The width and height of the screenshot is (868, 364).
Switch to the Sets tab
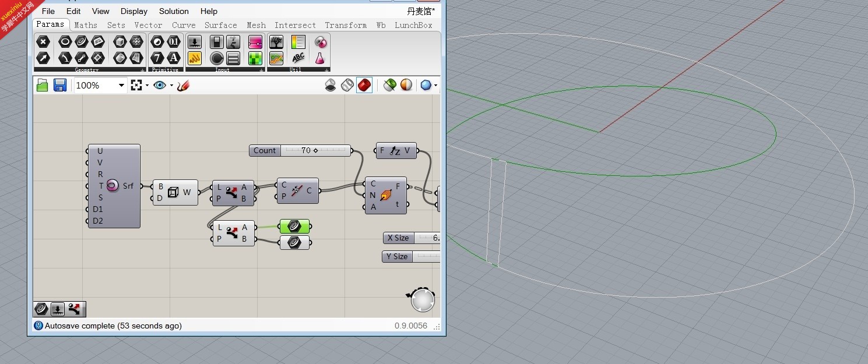click(x=116, y=25)
